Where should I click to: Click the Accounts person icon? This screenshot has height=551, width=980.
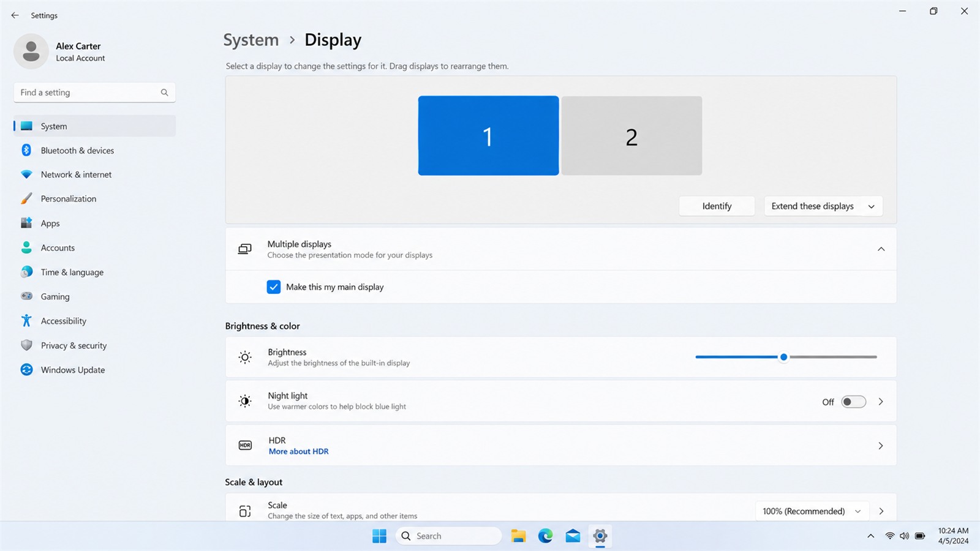click(26, 247)
